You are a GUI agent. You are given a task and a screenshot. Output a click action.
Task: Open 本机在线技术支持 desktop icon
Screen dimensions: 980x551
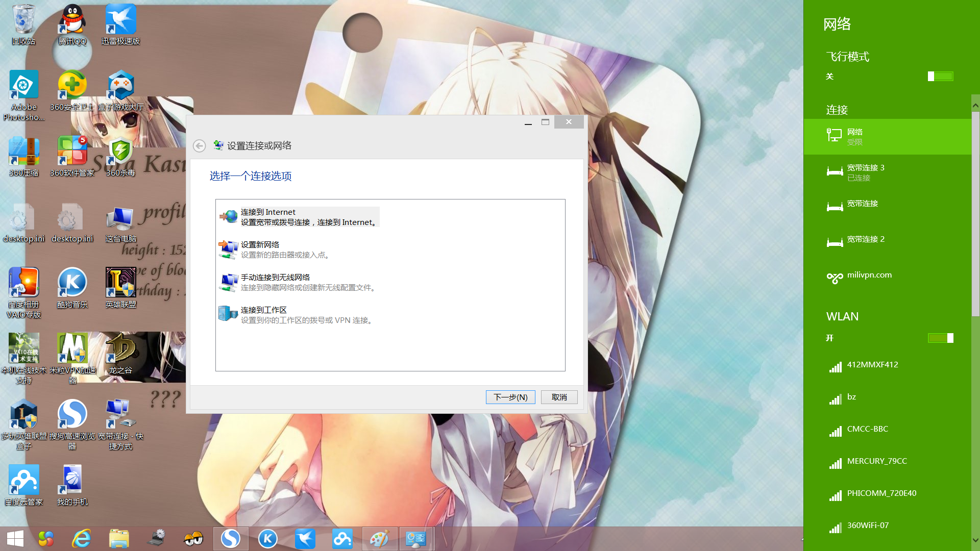(23, 359)
